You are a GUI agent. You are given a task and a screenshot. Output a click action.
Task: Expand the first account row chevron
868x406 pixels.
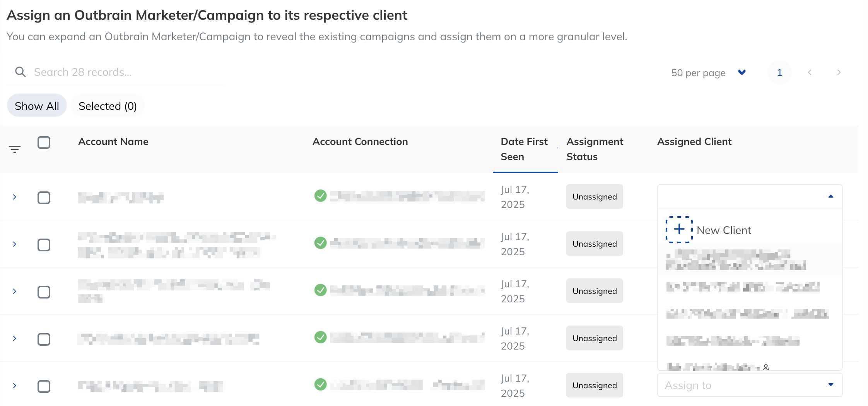click(x=15, y=197)
